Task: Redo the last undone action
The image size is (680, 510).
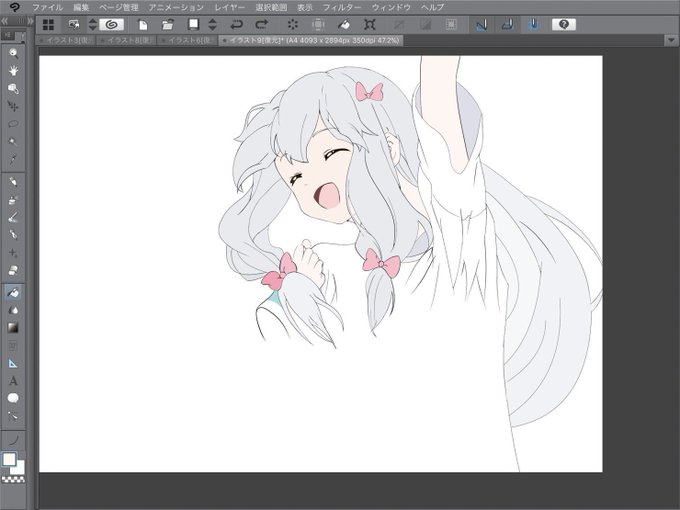Action: pos(262,25)
